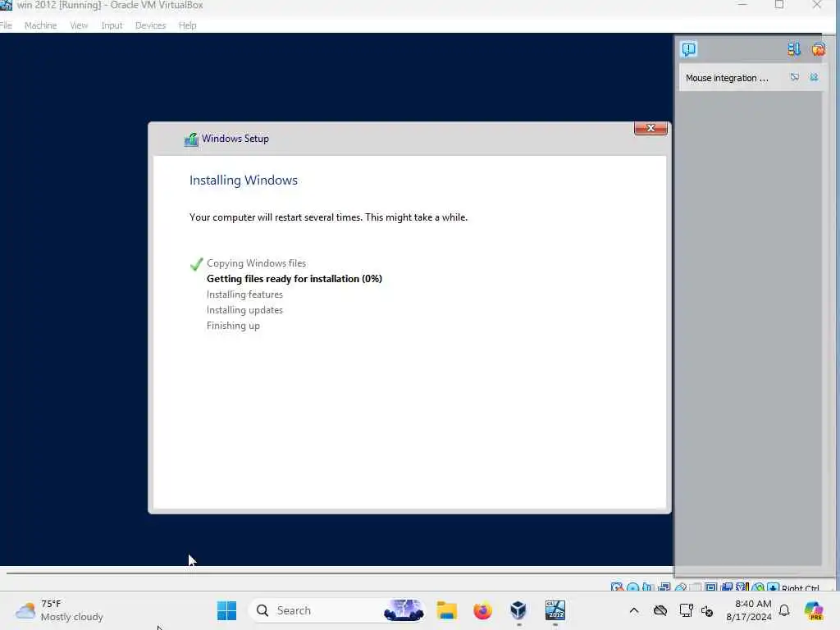This screenshot has height=630, width=840.
Task: Click the network adapter status bar indicator
Action: pos(664,587)
